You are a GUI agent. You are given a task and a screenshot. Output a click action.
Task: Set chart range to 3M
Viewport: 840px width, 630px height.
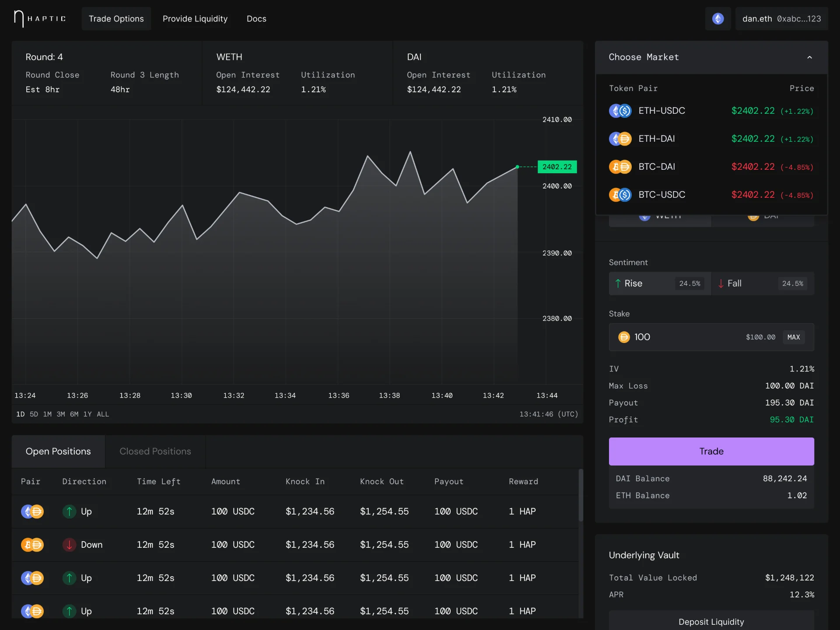(x=61, y=414)
